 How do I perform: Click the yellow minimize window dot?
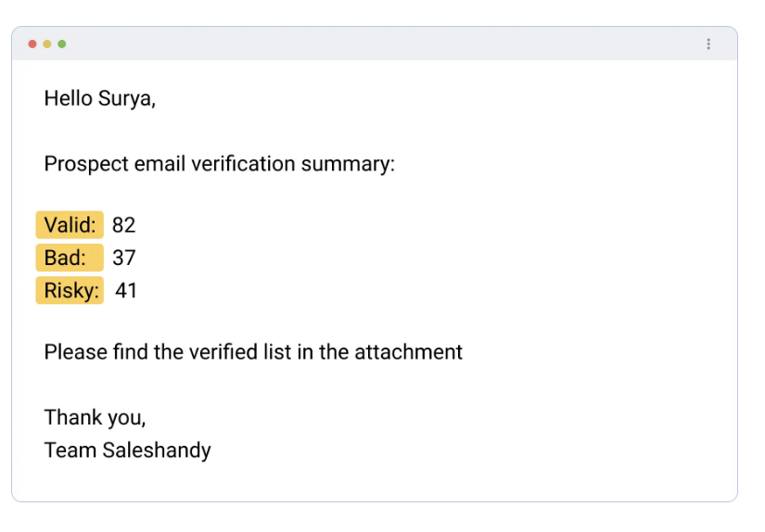click(x=47, y=44)
